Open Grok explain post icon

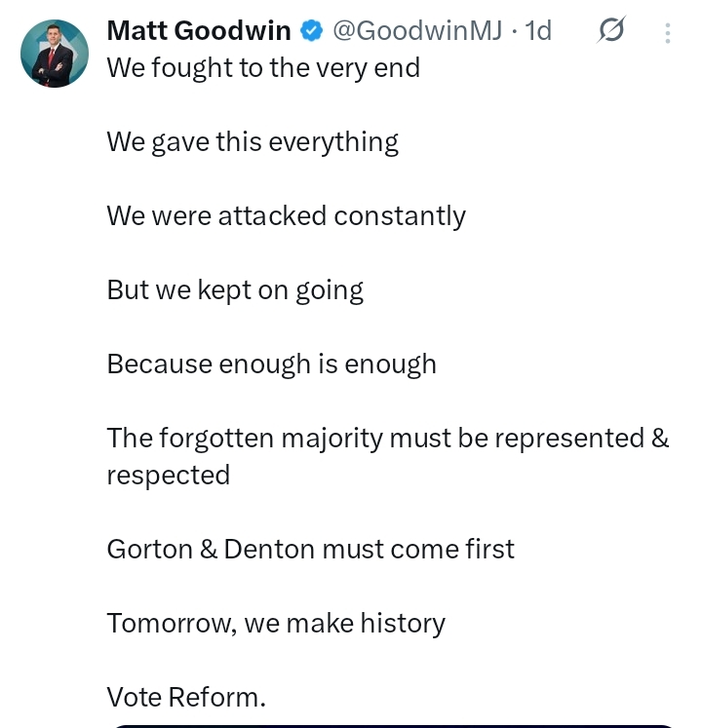pos(610,32)
